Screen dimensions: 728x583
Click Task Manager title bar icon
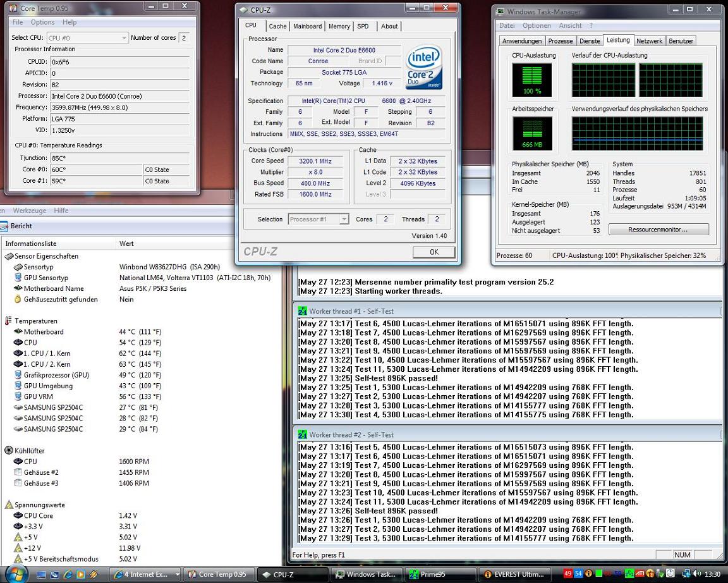[500, 11]
